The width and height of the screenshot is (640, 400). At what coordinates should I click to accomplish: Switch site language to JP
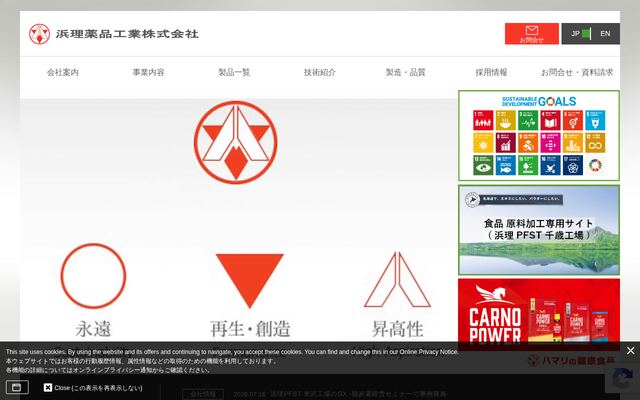tap(575, 33)
